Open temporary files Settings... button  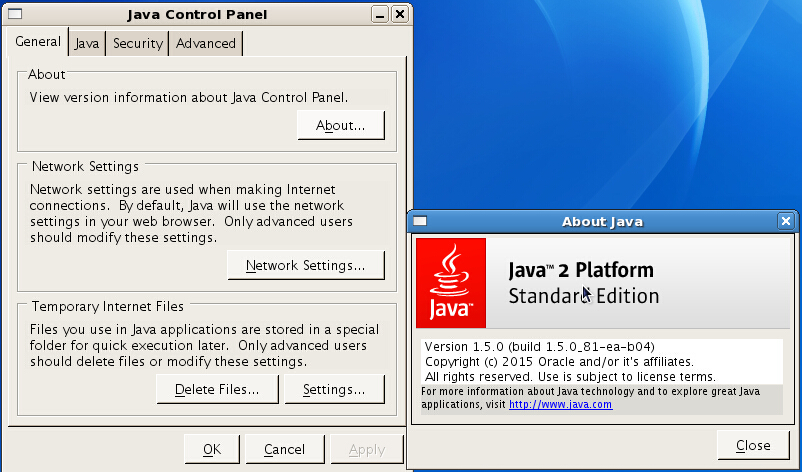click(x=334, y=389)
